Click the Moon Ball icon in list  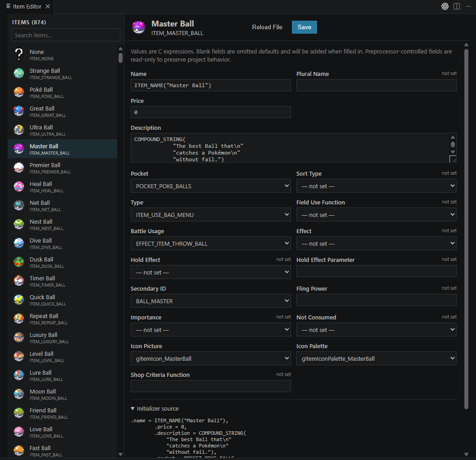point(19,394)
